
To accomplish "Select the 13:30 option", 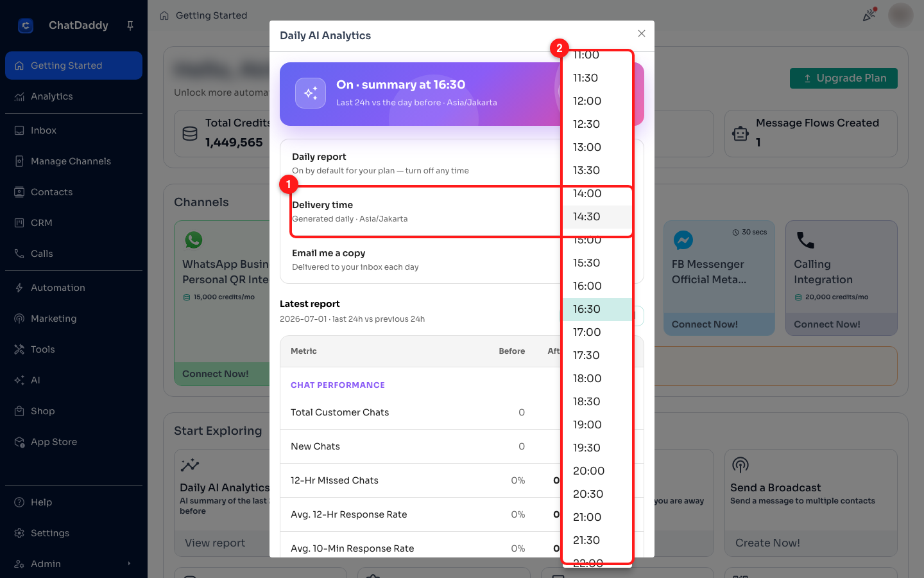I will (597, 170).
